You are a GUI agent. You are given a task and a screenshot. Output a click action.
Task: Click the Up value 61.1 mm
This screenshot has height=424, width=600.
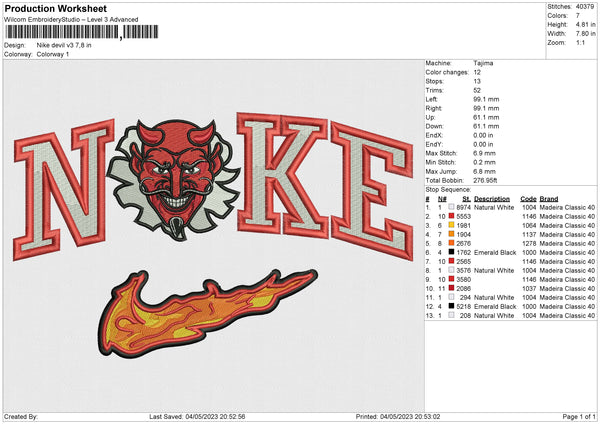[486, 117]
